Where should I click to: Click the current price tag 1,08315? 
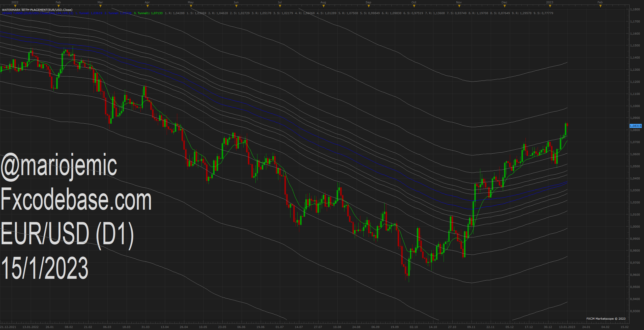click(x=635, y=126)
